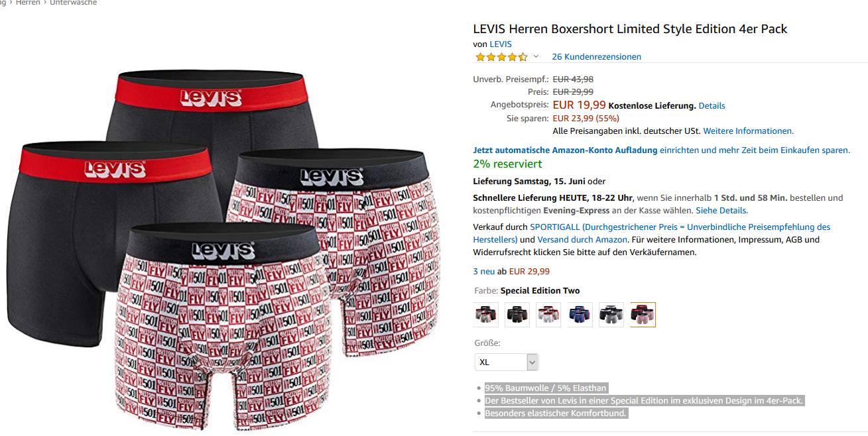Select the grey and red boxer color swatch
The height and width of the screenshot is (436, 868).
[x=486, y=315]
